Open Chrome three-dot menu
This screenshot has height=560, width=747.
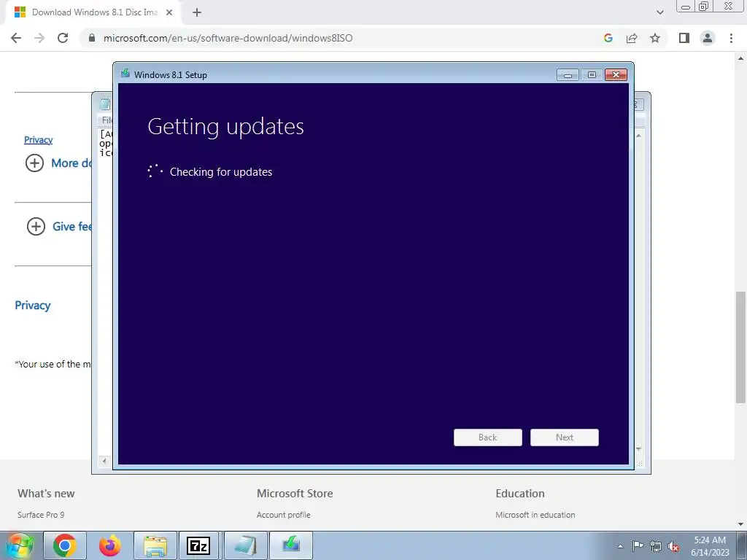click(731, 38)
